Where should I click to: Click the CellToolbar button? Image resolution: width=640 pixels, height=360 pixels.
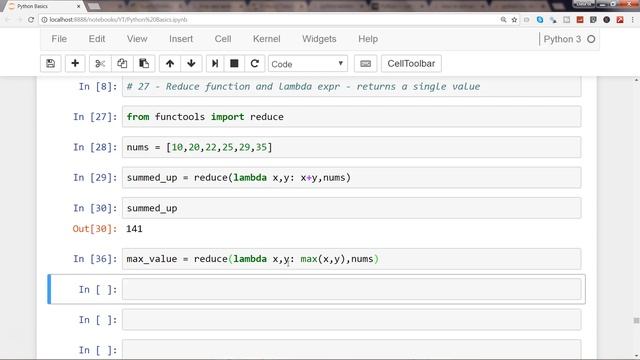pyautogui.click(x=411, y=64)
